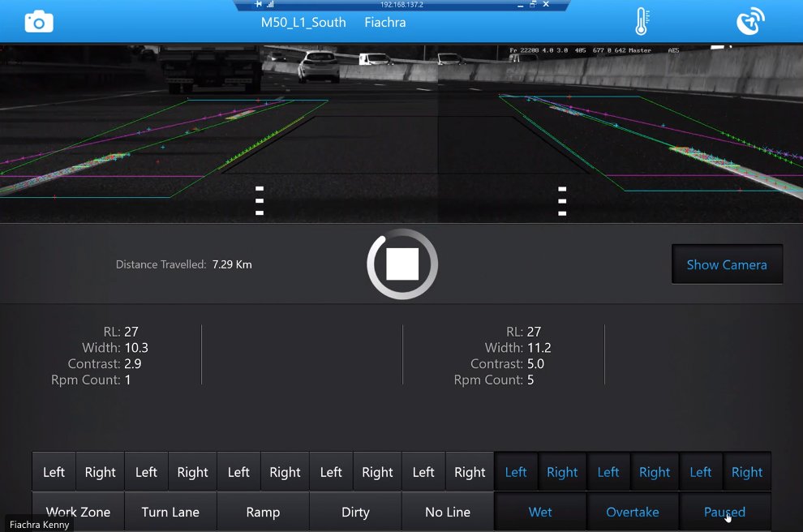Toggle the Dirty event button

[x=355, y=512]
